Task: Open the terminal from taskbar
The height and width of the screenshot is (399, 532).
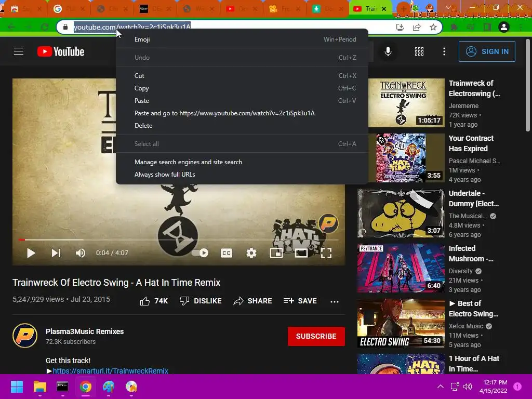Action: (62, 387)
